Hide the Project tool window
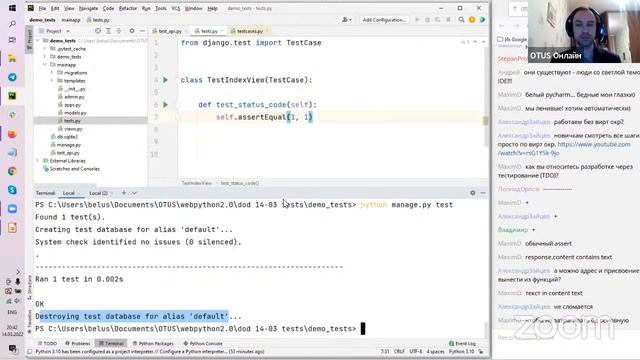 pos(142,31)
